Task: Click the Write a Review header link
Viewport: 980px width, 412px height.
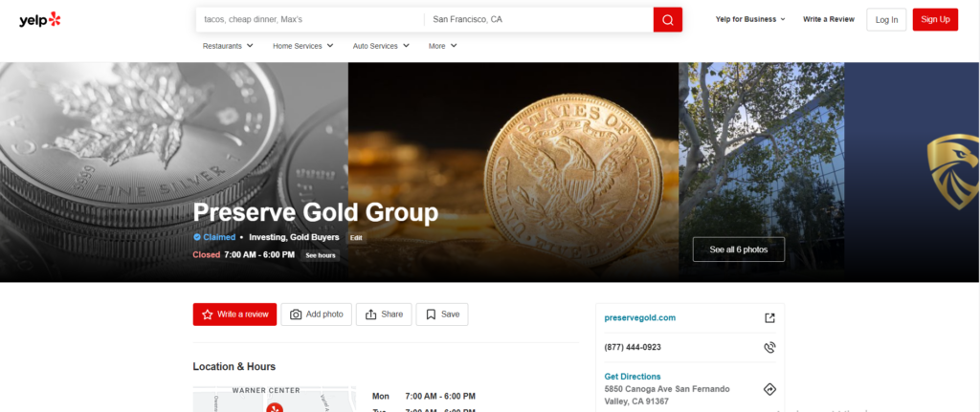Action: pyautogui.click(x=829, y=19)
